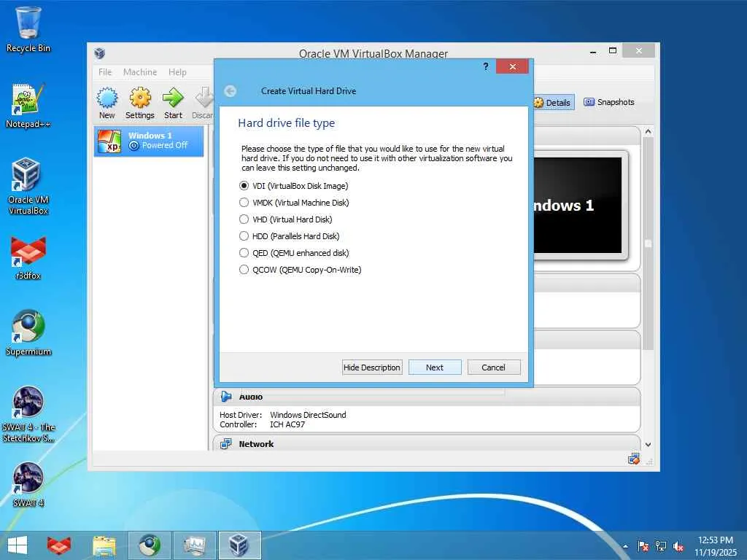Click the muted volume tray icon

[x=678, y=546]
